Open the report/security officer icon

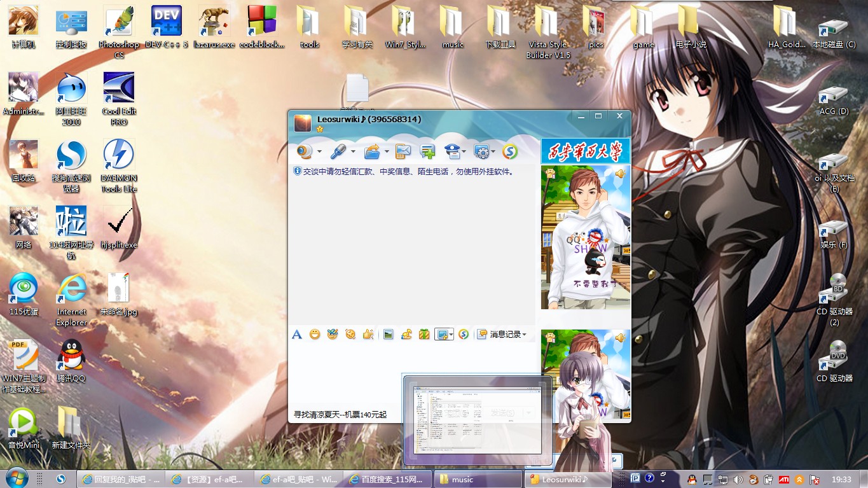pyautogui.click(x=452, y=151)
